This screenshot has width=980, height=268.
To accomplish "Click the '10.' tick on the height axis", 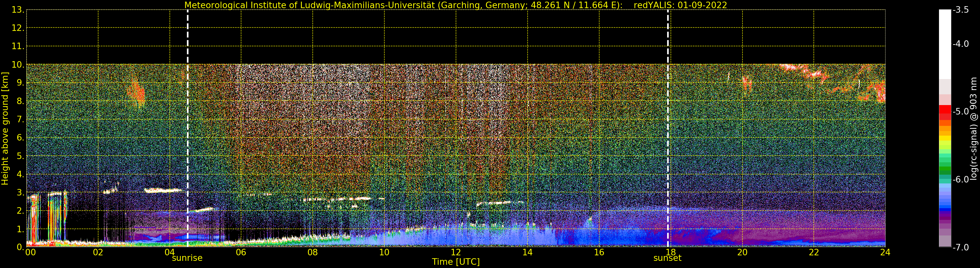I will point(18,65).
